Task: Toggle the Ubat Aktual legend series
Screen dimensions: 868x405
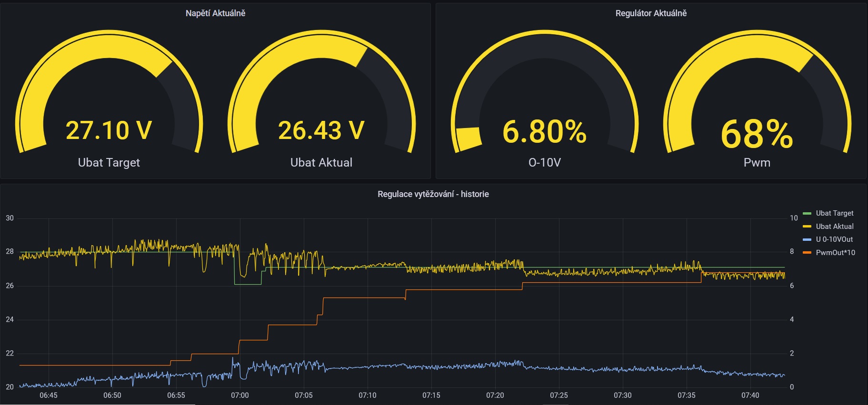Action: click(835, 227)
